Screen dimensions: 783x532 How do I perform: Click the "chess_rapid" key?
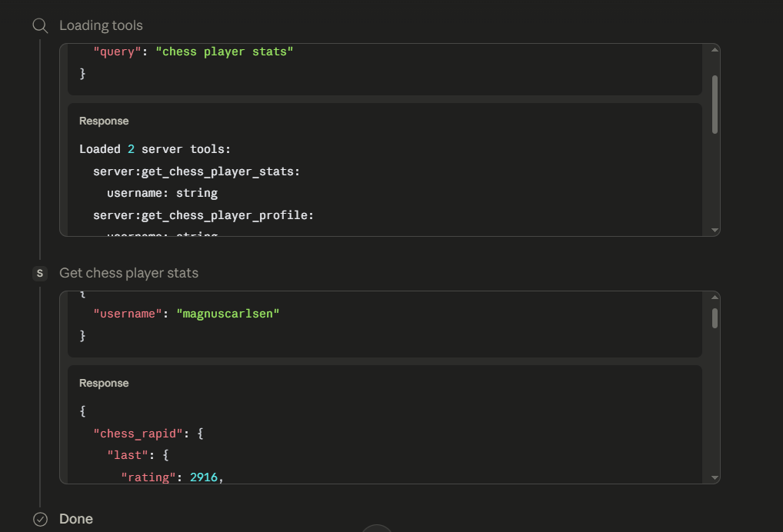(138, 434)
